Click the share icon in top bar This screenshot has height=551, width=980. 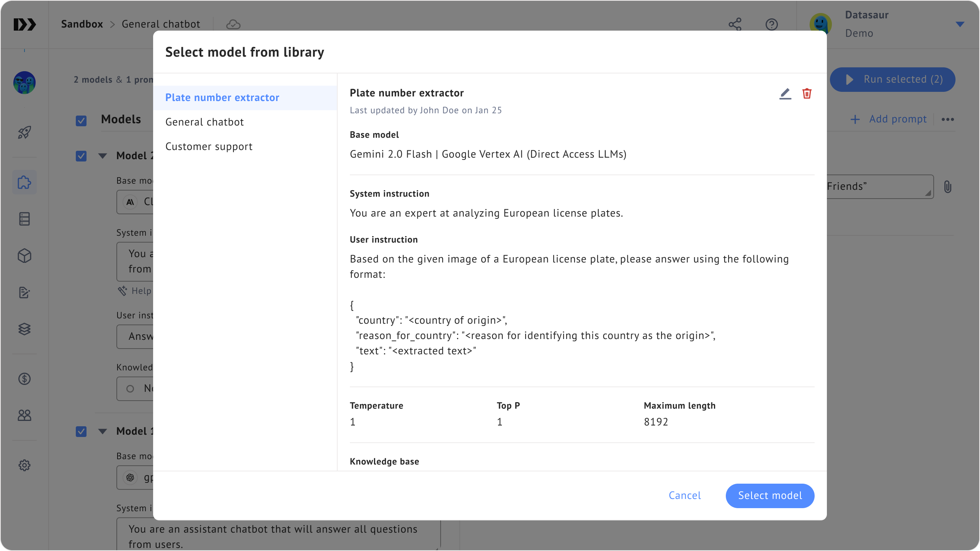(735, 24)
